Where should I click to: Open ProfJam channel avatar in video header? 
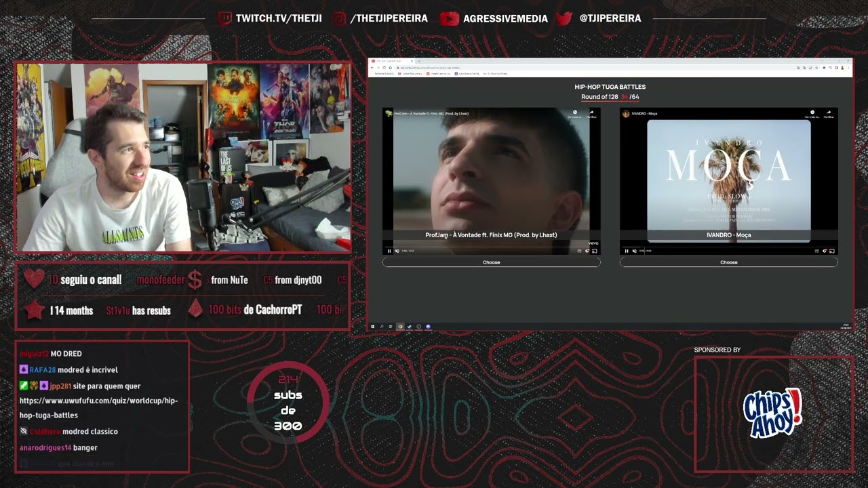point(389,113)
